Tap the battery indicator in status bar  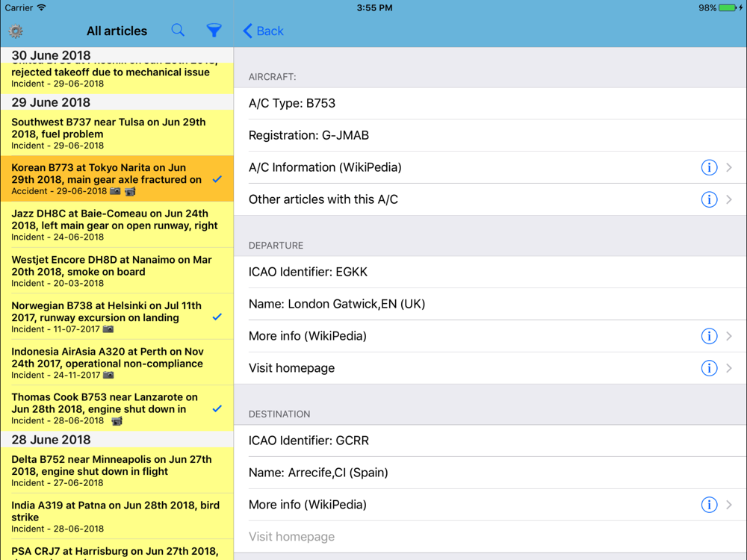pyautogui.click(x=728, y=7)
